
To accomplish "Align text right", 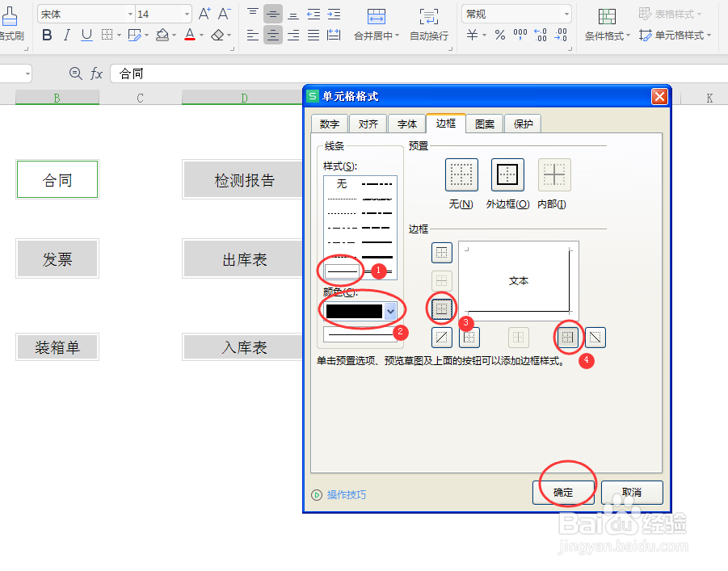I will pyautogui.click(x=293, y=35).
